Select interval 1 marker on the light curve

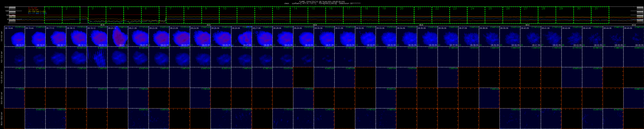[x=49, y=9]
